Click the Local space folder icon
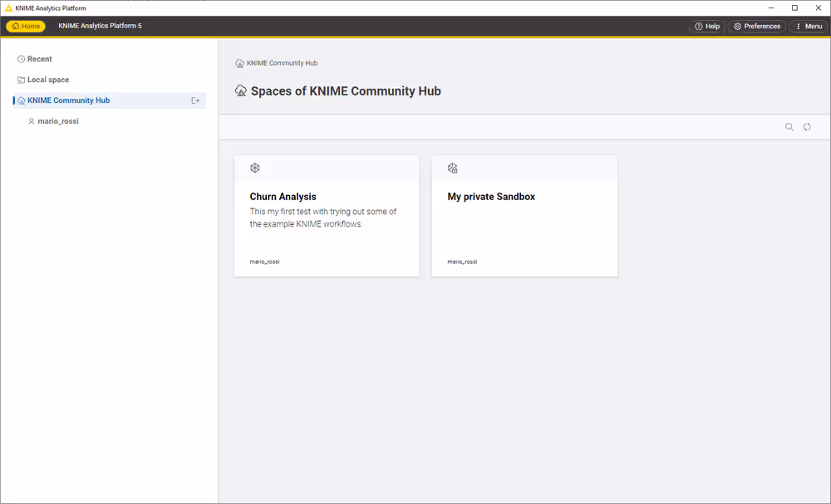831x504 pixels. tap(21, 80)
